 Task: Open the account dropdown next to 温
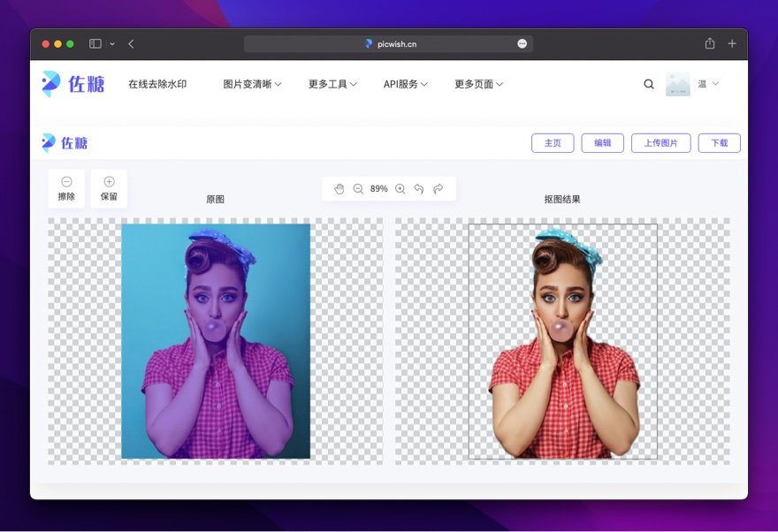(x=715, y=84)
